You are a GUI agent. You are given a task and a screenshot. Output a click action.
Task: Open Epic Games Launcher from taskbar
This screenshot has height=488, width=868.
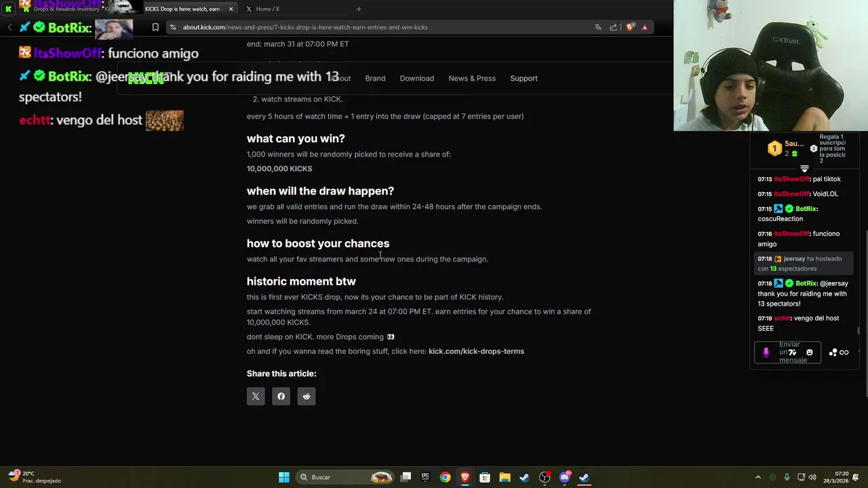[425, 477]
